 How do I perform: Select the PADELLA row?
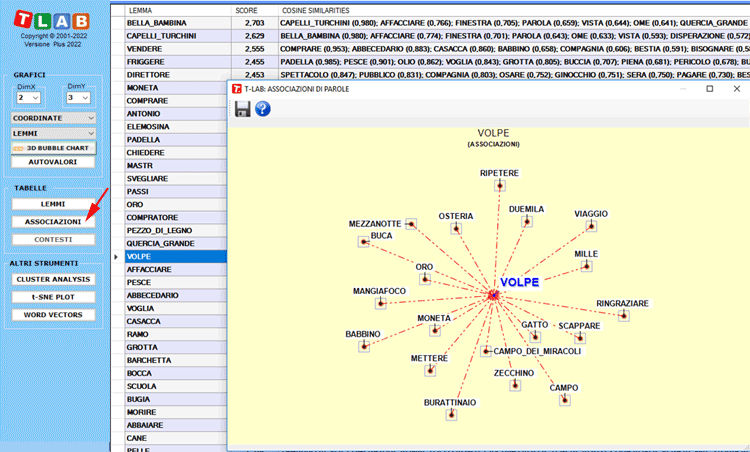[176, 140]
